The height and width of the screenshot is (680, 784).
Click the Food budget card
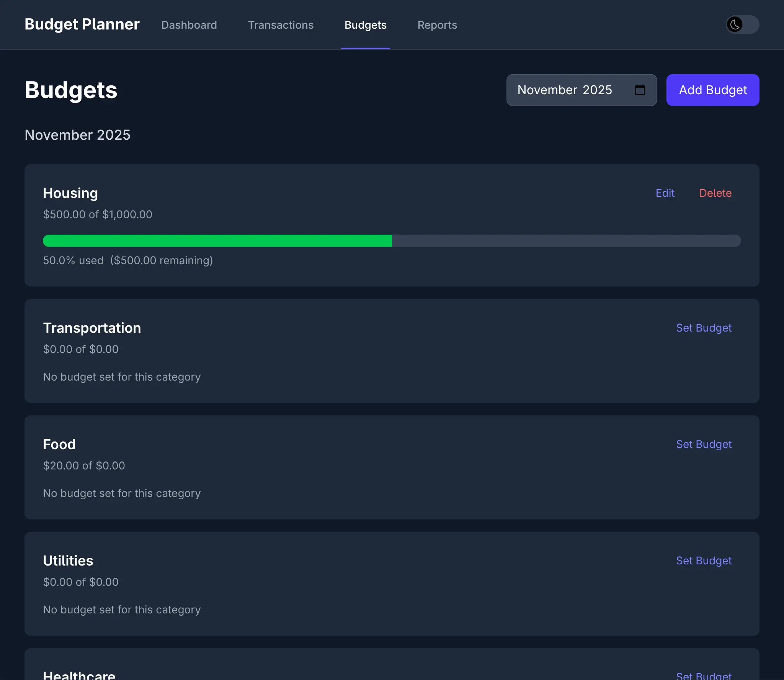click(392, 468)
